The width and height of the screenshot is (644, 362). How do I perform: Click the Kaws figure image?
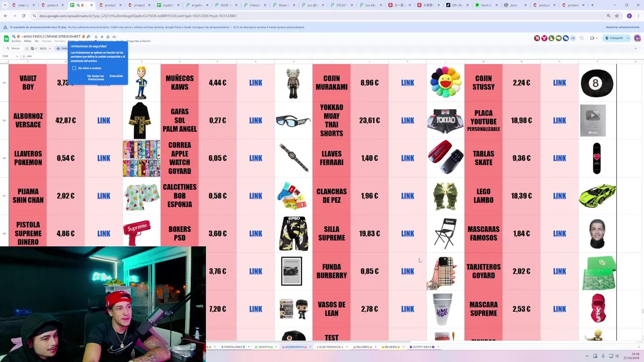293,83
